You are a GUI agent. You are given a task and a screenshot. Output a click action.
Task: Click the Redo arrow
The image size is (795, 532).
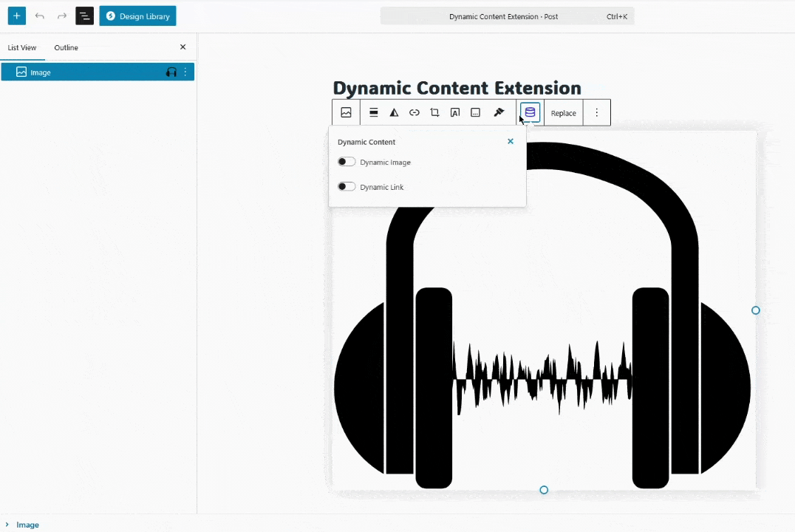(62, 16)
